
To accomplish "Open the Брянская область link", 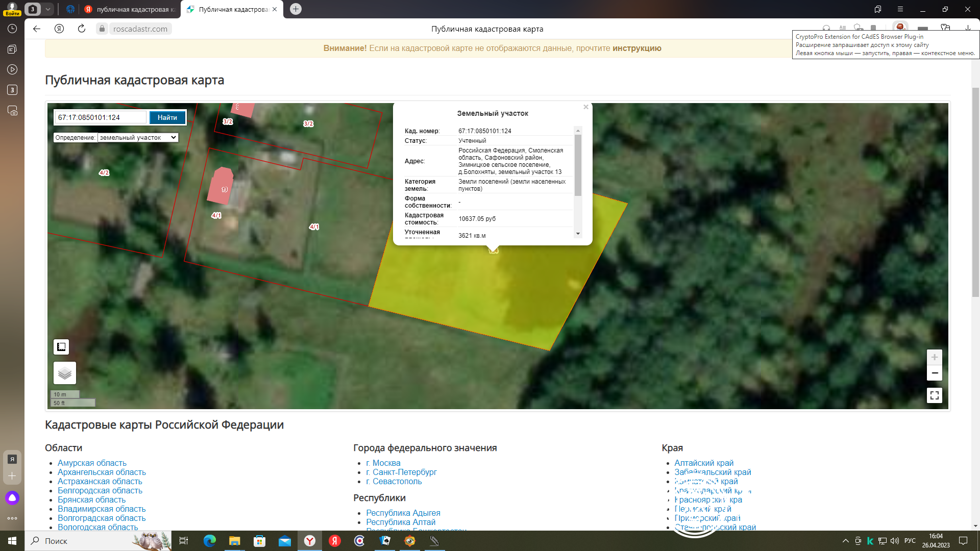I will [91, 499].
